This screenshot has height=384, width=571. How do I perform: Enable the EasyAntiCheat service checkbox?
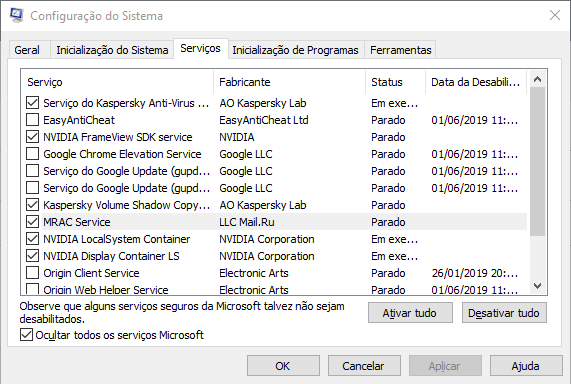click(32, 120)
